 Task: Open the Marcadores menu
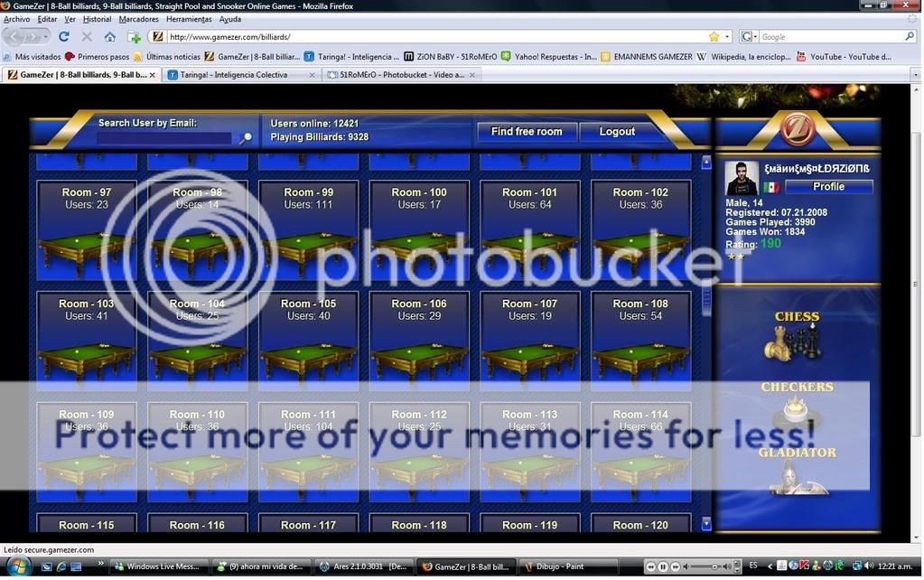(x=138, y=19)
